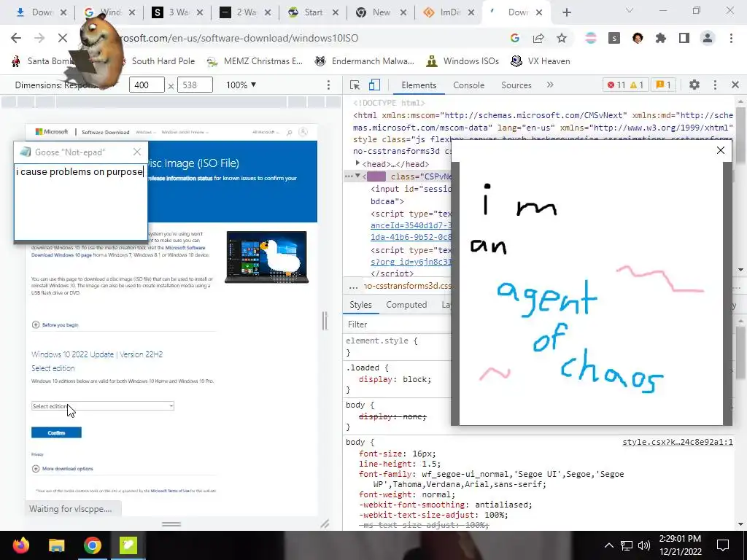Toggle the device toolbar icon
The width and height of the screenshot is (747, 560).
[x=374, y=85]
